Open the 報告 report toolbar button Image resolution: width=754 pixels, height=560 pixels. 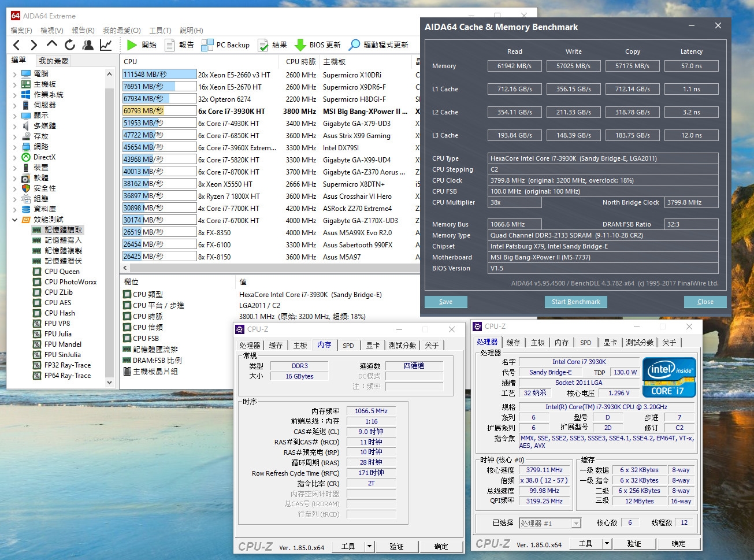(179, 45)
